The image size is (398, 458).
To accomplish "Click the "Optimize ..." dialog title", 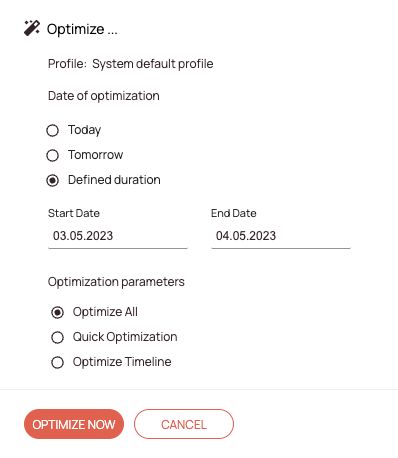I will [82, 29].
